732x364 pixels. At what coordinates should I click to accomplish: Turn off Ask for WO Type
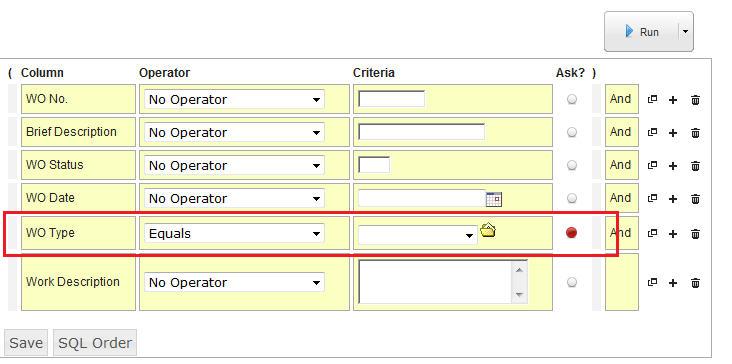[571, 232]
